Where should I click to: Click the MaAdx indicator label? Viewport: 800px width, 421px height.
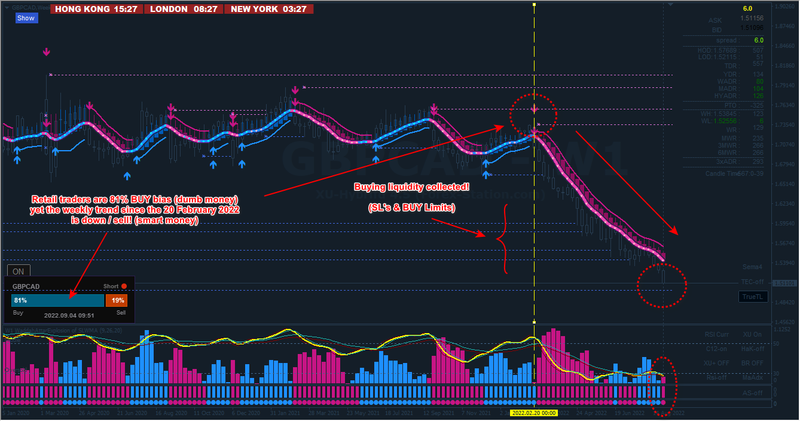coord(753,378)
